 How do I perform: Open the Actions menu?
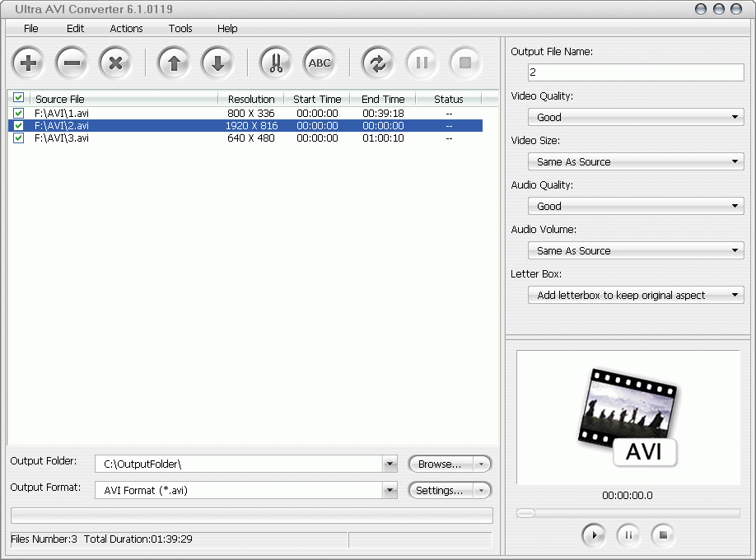coord(126,29)
